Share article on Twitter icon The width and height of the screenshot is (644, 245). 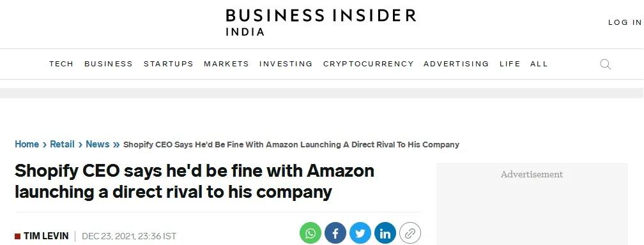[360, 233]
